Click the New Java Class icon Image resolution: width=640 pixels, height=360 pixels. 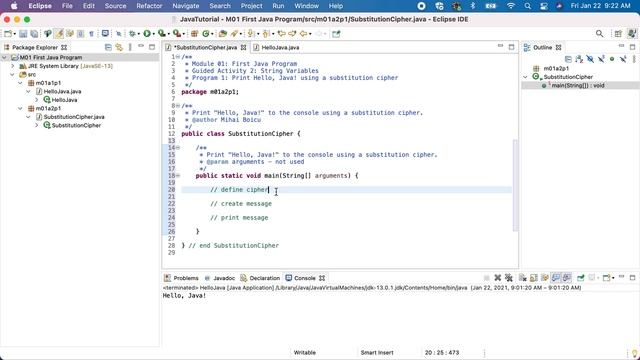pos(205,34)
